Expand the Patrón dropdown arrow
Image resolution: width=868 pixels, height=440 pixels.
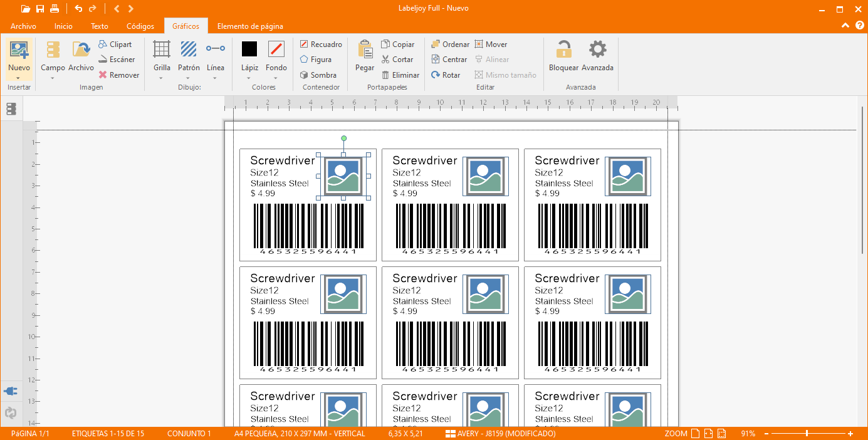pyautogui.click(x=189, y=78)
